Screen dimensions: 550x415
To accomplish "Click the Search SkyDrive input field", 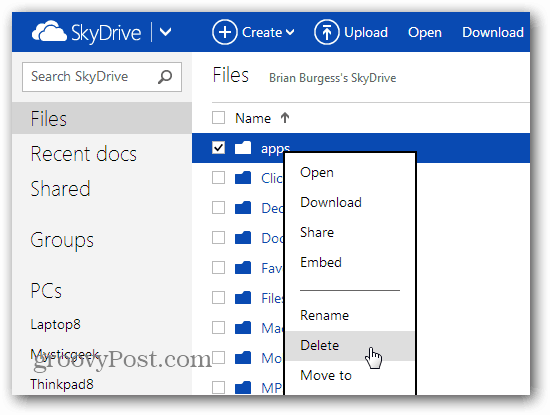I will click(x=102, y=77).
